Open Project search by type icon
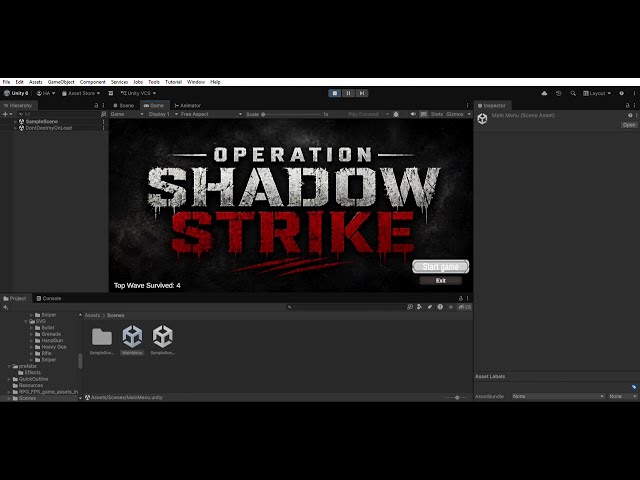 point(420,307)
